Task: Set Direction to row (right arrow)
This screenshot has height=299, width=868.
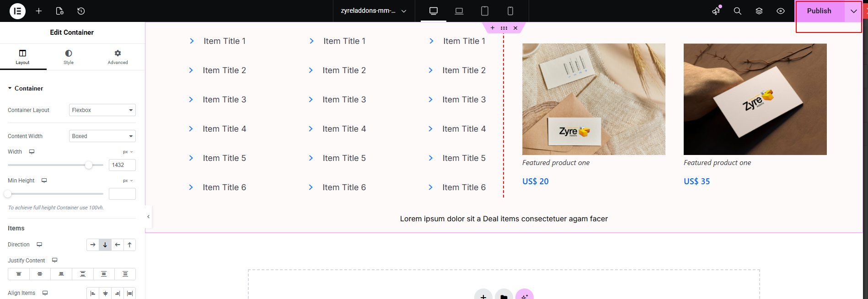Action: (x=93, y=245)
